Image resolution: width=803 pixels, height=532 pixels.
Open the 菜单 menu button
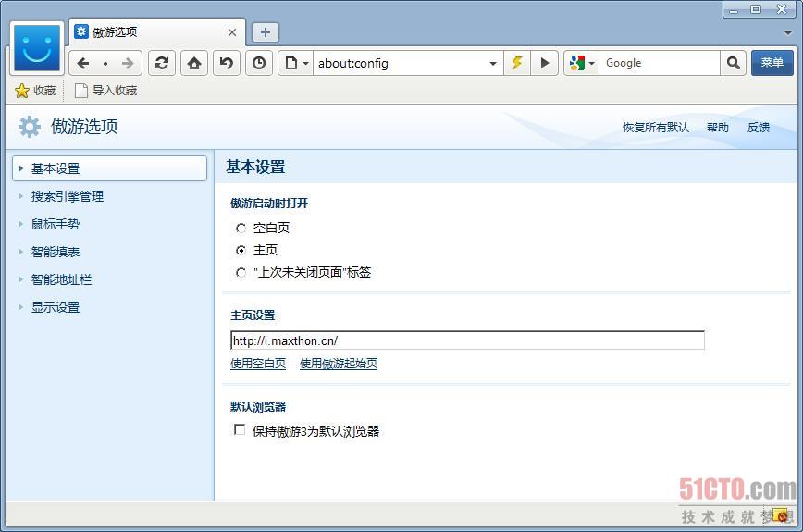click(772, 63)
